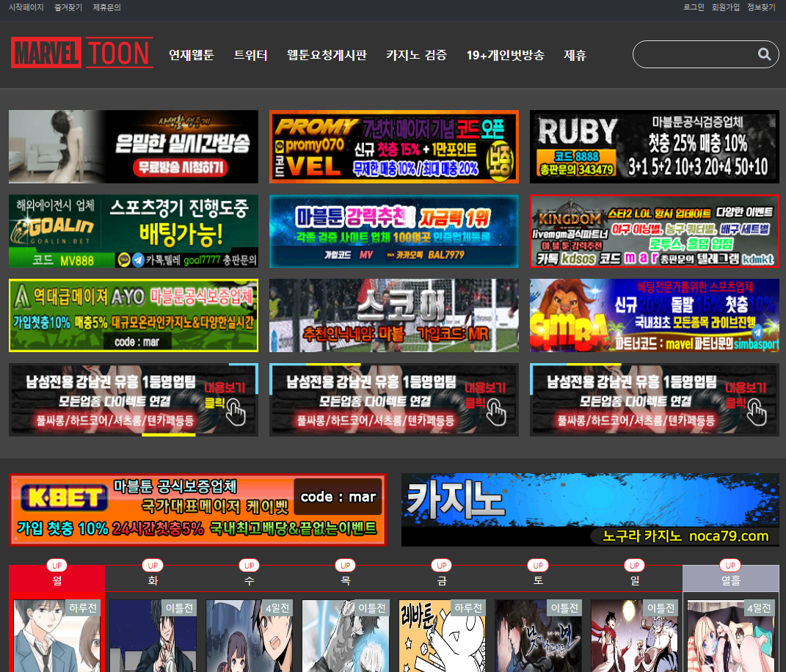Open the MARVEL TOON logo homepage
The height and width of the screenshot is (672, 786).
coord(82,53)
